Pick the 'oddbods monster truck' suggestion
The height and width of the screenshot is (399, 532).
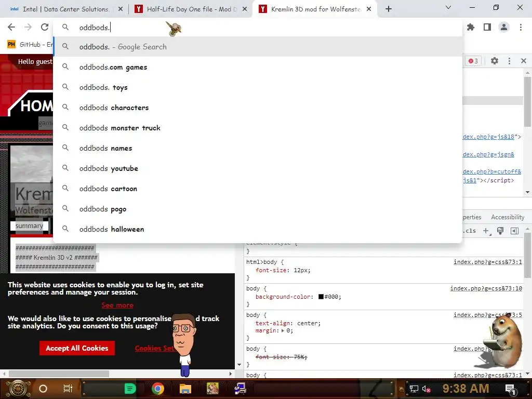tap(258, 128)
